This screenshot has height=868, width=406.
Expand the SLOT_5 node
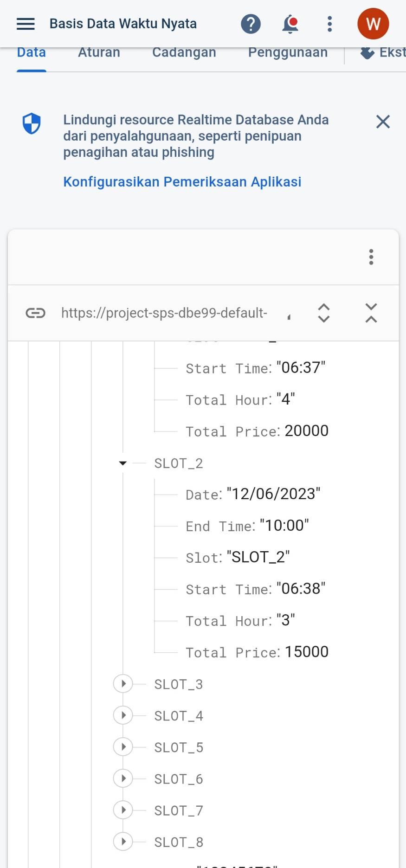[x=123, y=747]
